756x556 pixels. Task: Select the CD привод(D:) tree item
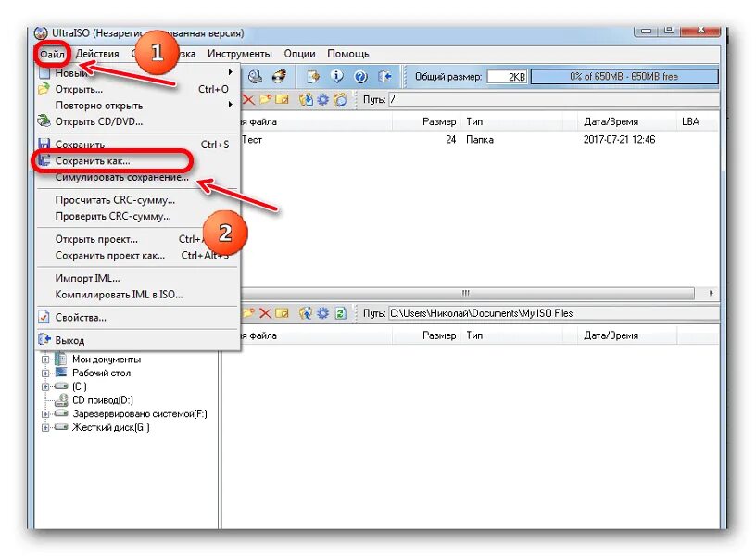click(x=102, y=399)
